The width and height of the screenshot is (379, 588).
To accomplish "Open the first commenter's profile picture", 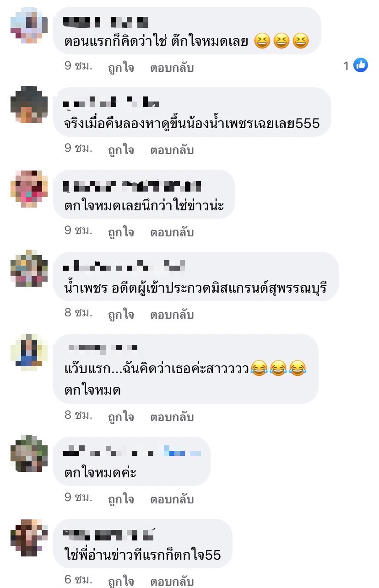I will point(29,25).
